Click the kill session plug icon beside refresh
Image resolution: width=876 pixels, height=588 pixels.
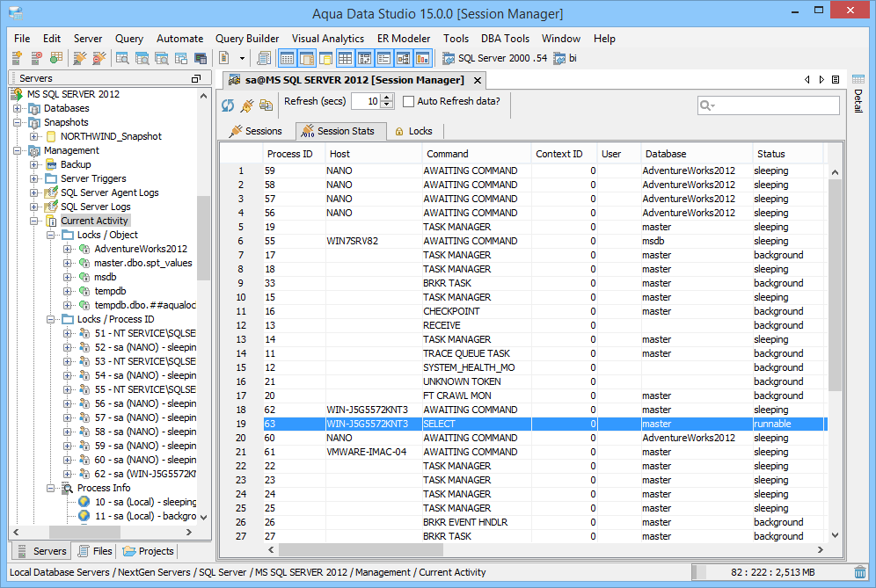[247, 105]
